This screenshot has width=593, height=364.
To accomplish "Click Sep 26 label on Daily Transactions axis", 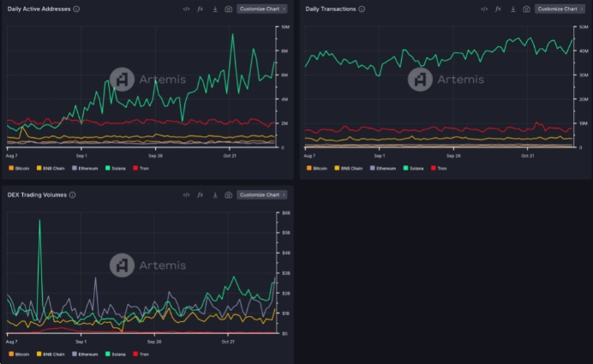I will (453, 156).
